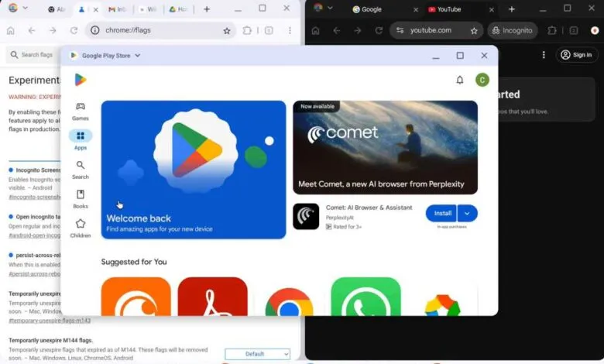The image size is (604, 364).
Task: Open the Welcome back banner
Action: pos(194,170)
